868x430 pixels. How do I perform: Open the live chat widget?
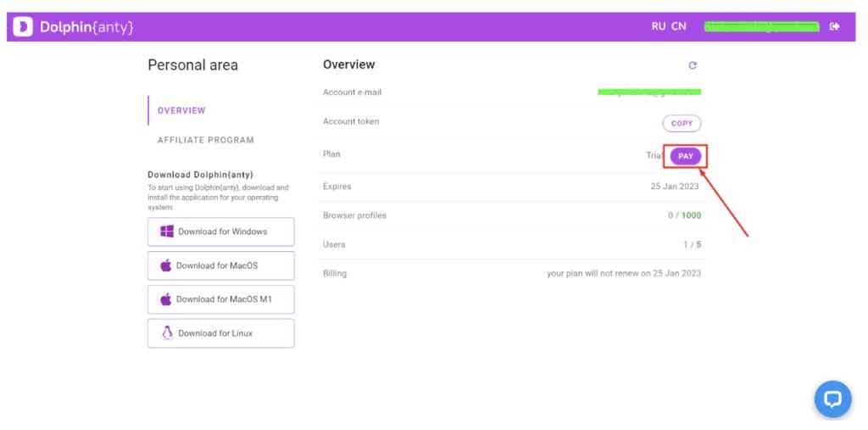coord(832,399)
